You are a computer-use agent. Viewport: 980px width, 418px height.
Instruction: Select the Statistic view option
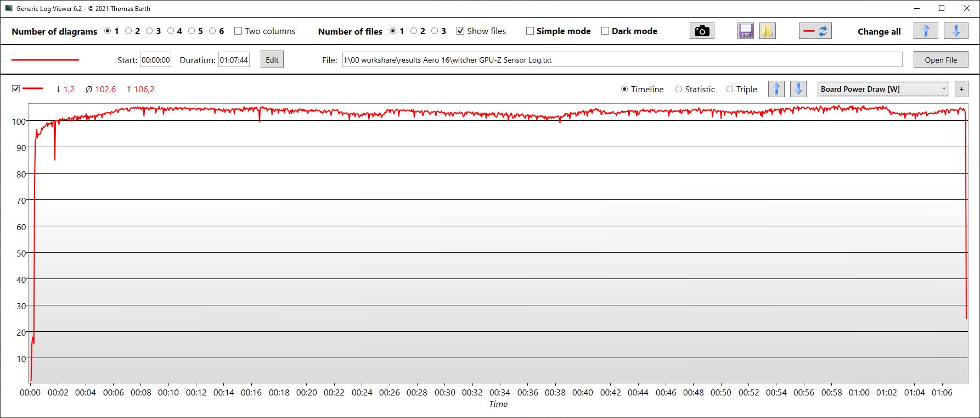679,89
